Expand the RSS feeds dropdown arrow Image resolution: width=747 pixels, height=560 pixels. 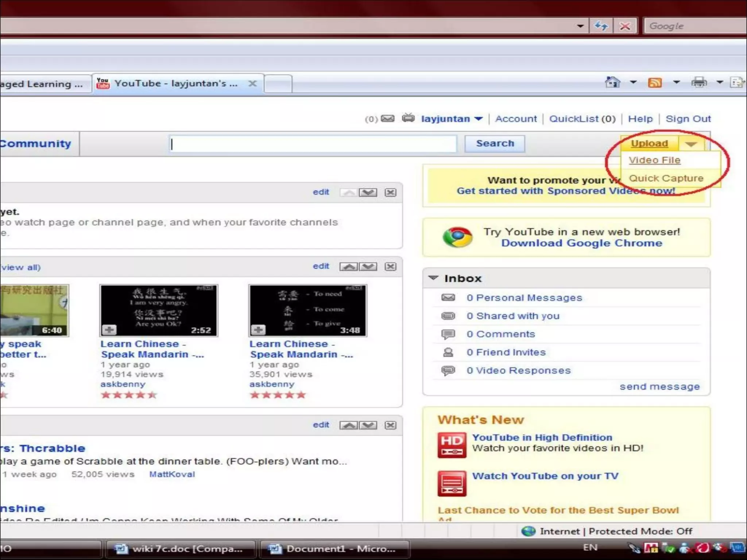click(676, 82)
